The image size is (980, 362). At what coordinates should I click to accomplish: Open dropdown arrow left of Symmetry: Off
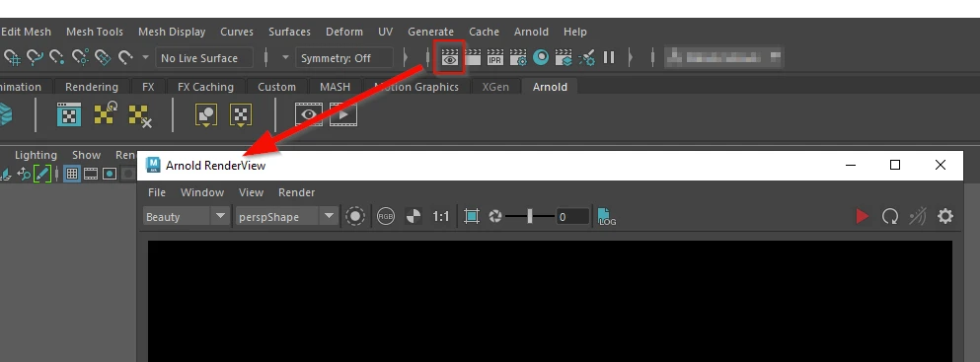[285, 57]
